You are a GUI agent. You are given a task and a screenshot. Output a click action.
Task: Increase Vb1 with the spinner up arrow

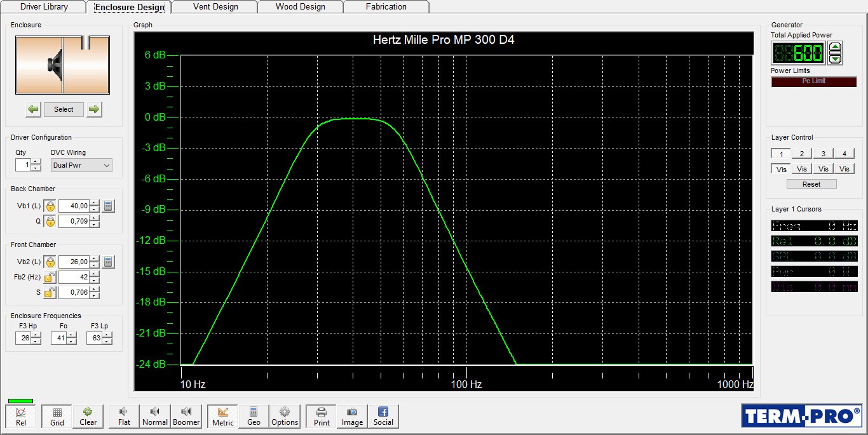point(95,203)
